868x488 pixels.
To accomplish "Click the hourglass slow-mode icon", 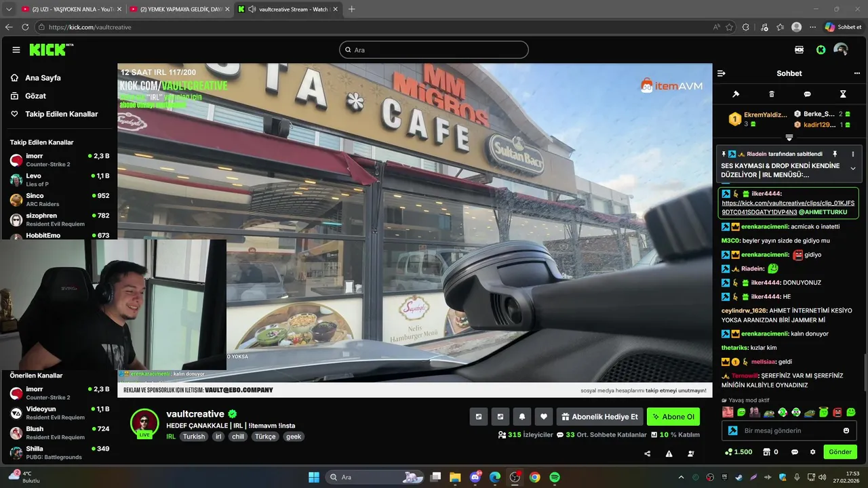I will pos(843,94).
